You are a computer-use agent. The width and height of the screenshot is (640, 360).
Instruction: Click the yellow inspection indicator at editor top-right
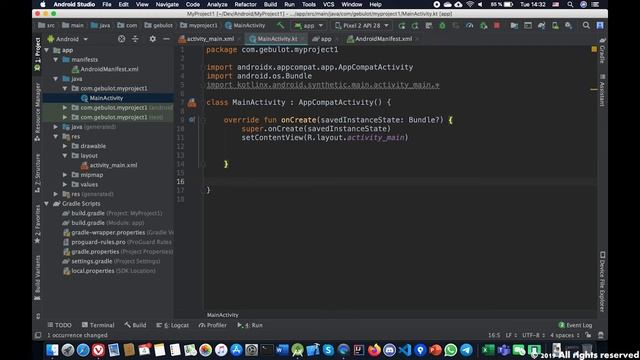[x=594, y=49]
